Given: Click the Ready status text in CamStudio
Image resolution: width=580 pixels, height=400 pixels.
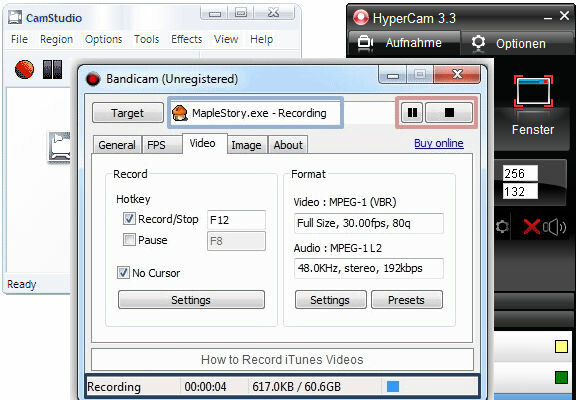Looking at the screenshot, I should coord(21,284).
